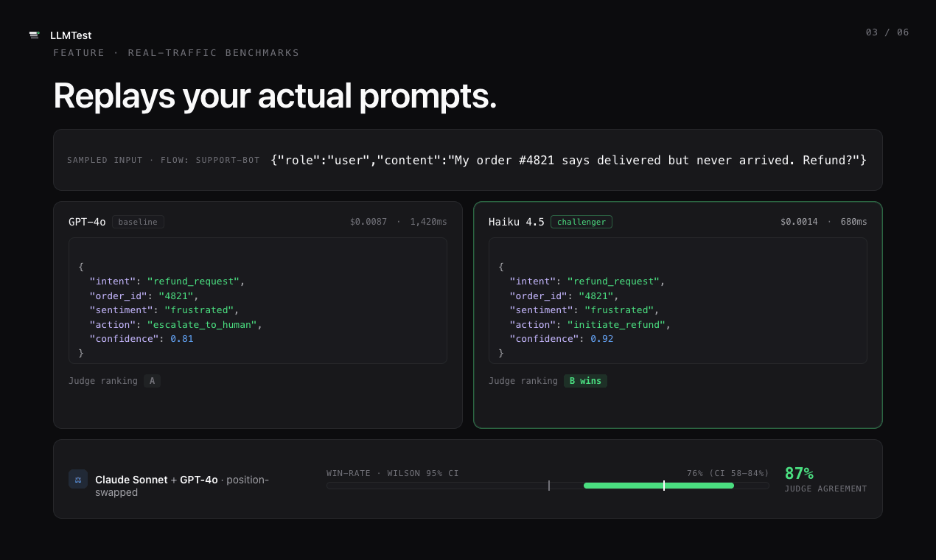The image size is (936, 560).
Task: Click the sampled user message JSON line
Action: click(x=568, y=160)
